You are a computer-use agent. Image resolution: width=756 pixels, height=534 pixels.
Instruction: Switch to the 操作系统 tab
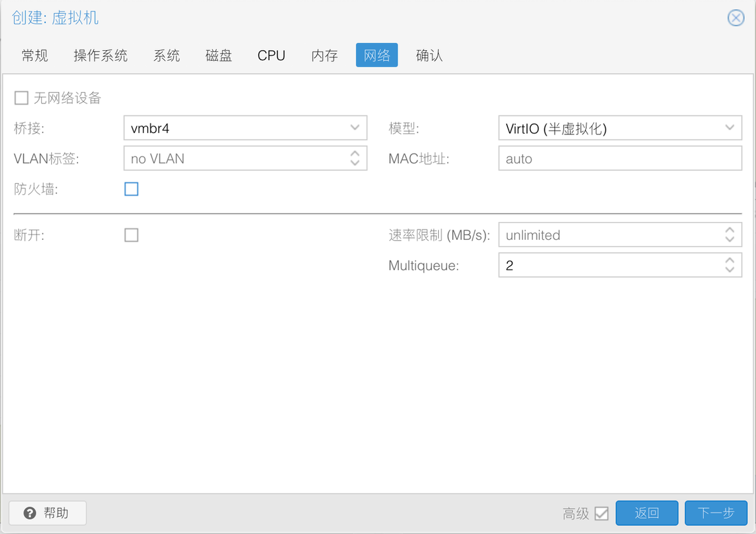(x=100, y=55)
